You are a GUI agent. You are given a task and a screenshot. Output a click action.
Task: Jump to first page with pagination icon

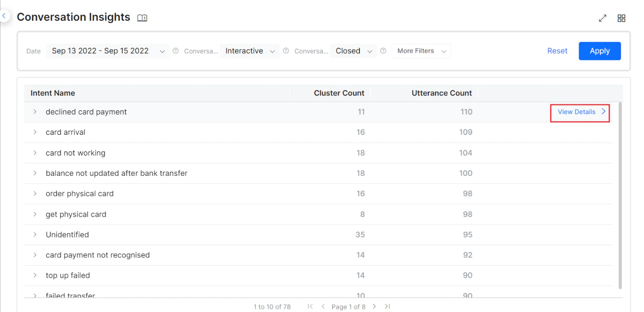310,306
